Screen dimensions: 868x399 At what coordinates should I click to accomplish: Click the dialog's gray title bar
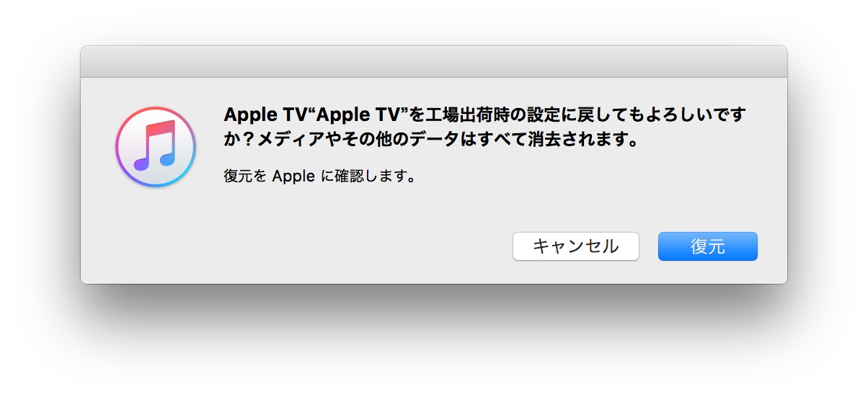click(434, 61)
